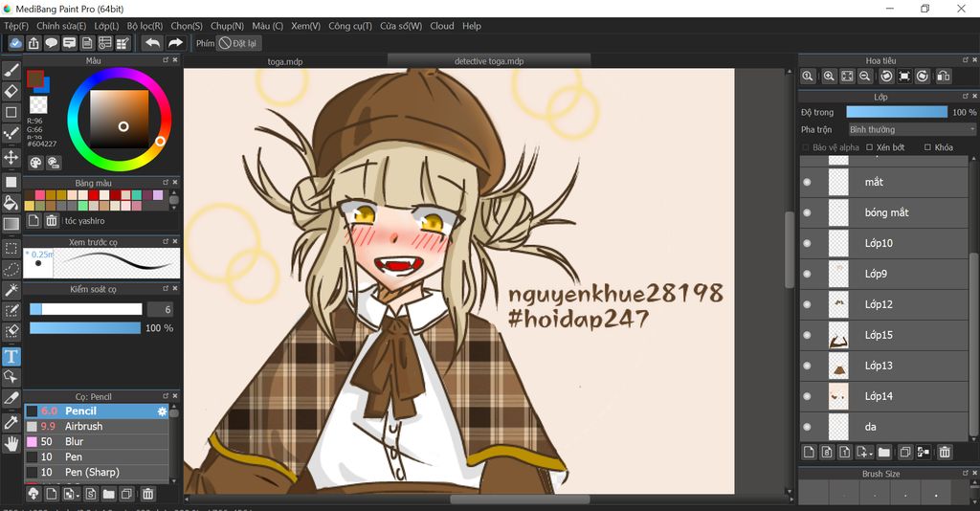
Task: Open Pencil brush settings gear
Action: tap(162, 411)
